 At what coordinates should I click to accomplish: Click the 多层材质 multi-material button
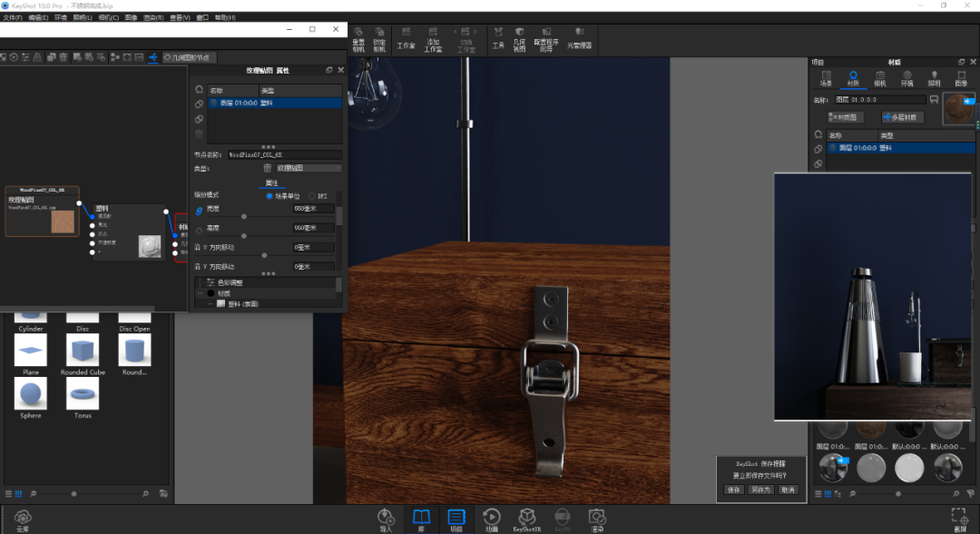[903, 117]
